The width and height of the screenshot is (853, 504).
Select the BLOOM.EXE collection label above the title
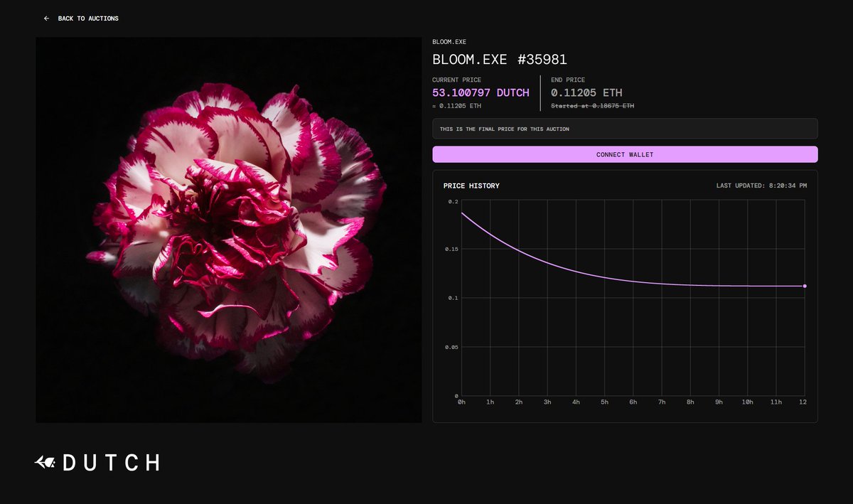(449, 42)
